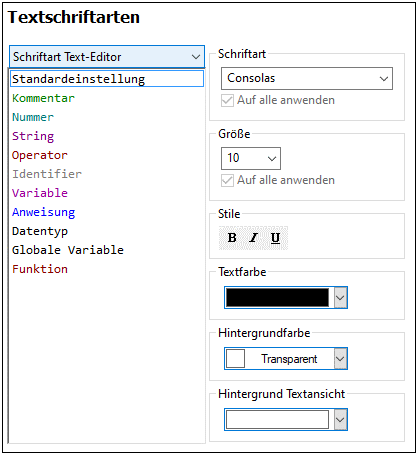The image size is (418, 455).
Task: Toggle Italic style button
Action: click(x=254, y=238)
